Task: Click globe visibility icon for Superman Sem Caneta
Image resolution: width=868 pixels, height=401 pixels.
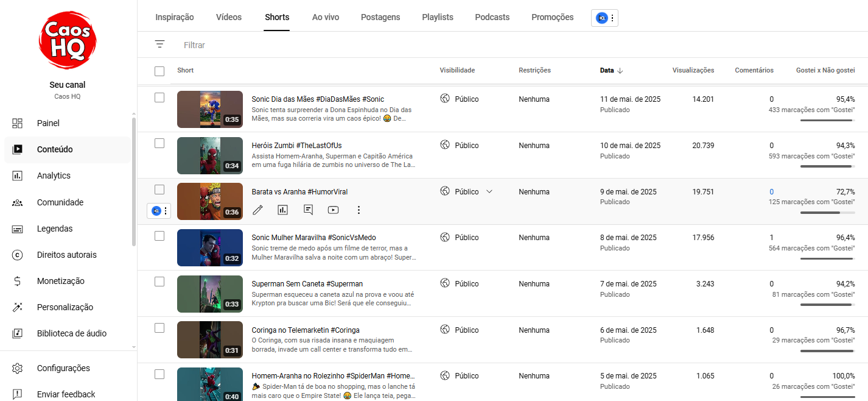Action: 445,283
